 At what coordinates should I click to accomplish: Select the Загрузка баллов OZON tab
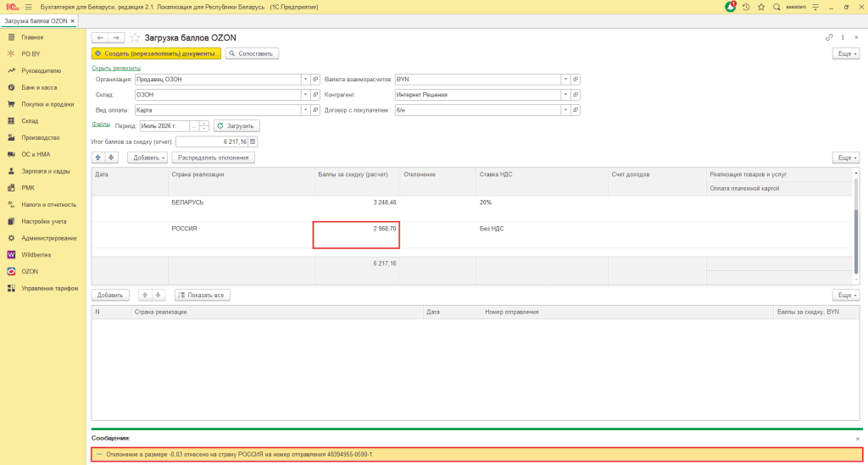pos(36,21)
